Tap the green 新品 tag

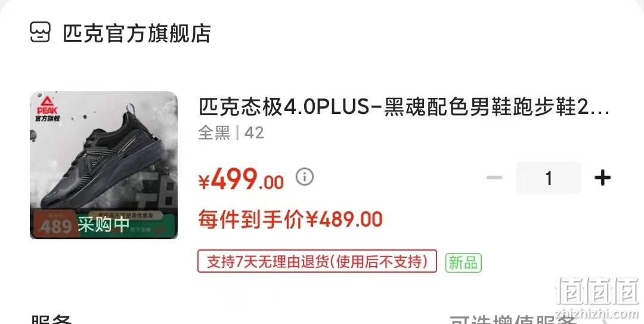pyautogui.click(x=463, y=263)
